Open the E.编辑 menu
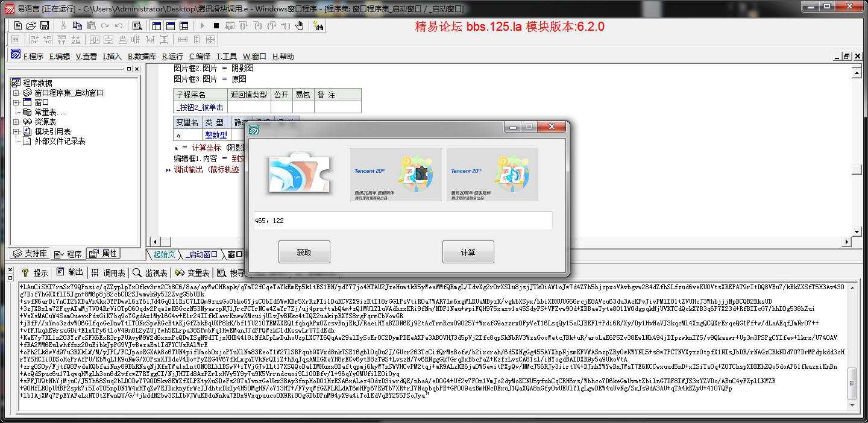 tap(60, 56)
